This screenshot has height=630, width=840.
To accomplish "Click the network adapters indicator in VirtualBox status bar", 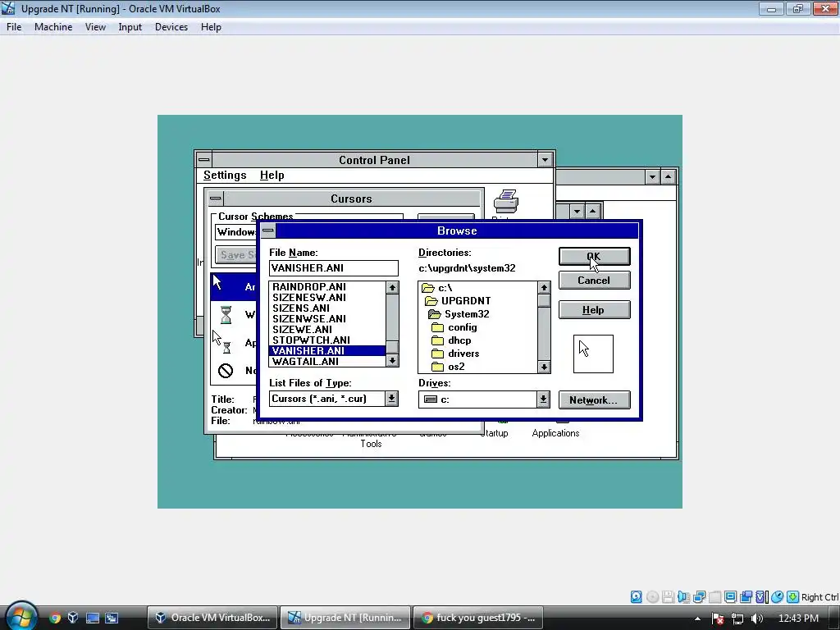I will (699, 597).
